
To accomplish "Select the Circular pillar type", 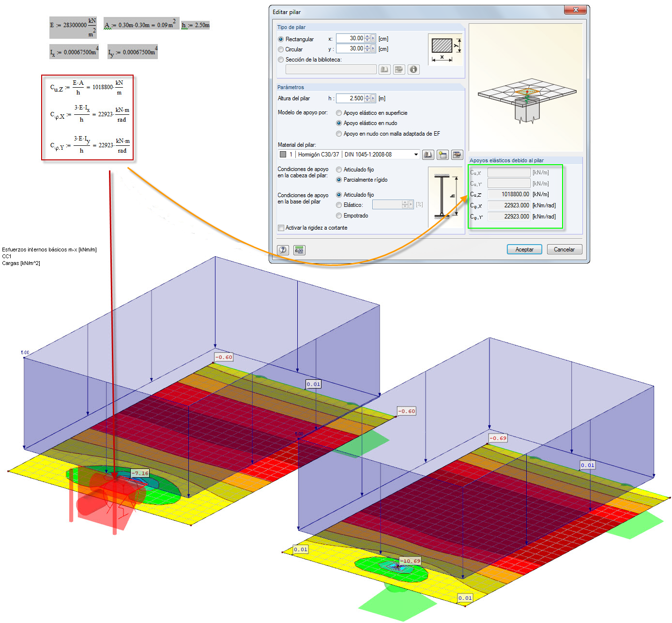I will point(281,49).
